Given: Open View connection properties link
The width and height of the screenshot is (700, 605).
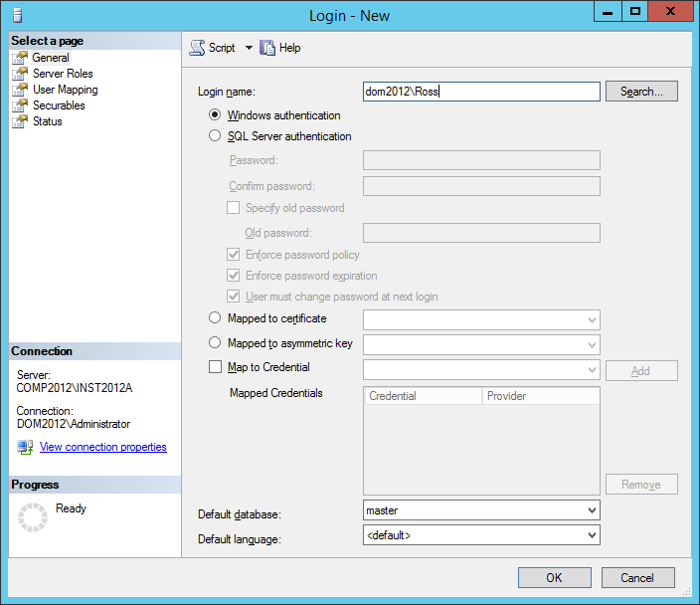Looking at the screenshot, I should click(x=103, y=447).
